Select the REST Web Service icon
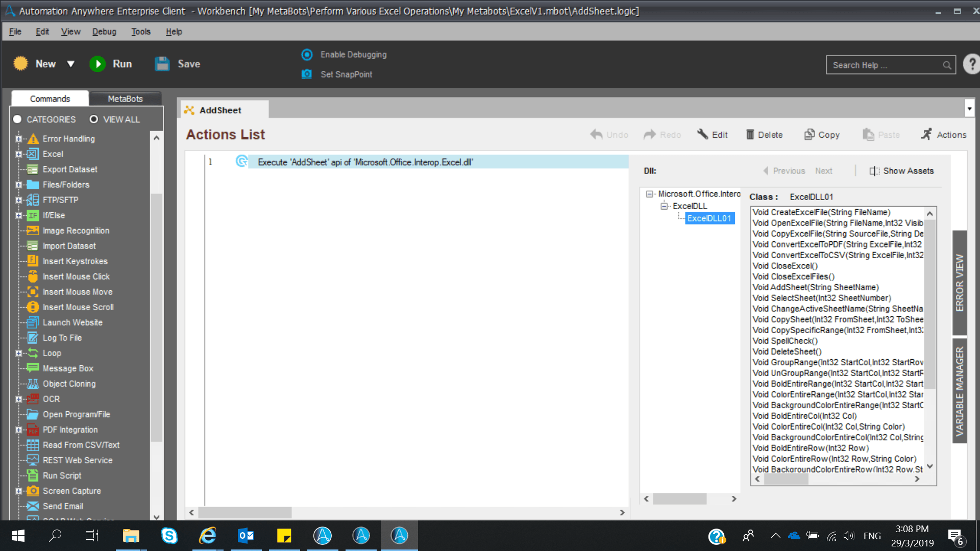980x551 pixels. click(33, 460)
